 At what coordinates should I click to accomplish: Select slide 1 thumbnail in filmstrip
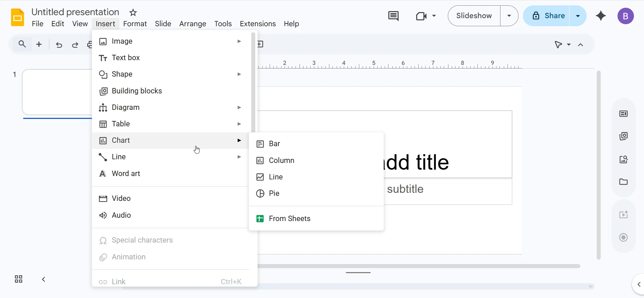(57, 92)
